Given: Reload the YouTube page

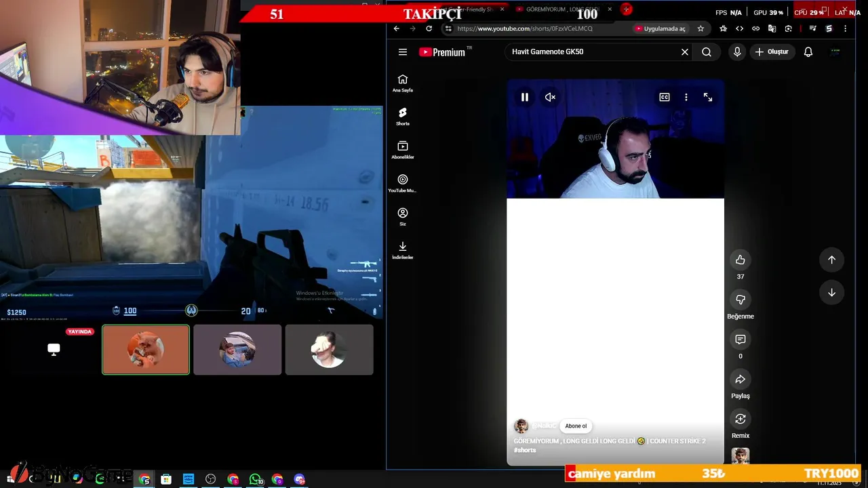Looking at the screenshot, I should point(429,28).
